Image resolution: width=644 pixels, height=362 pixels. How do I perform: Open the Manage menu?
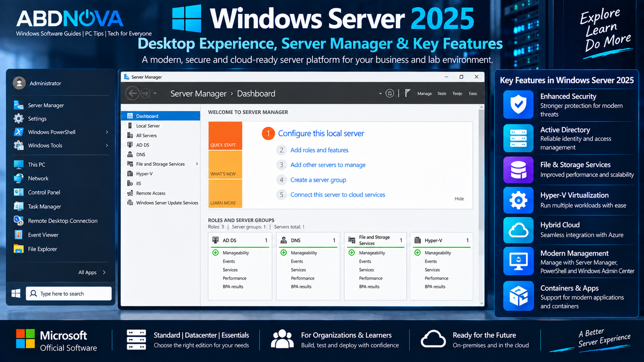pyautogui.click(x=424, y=94)
